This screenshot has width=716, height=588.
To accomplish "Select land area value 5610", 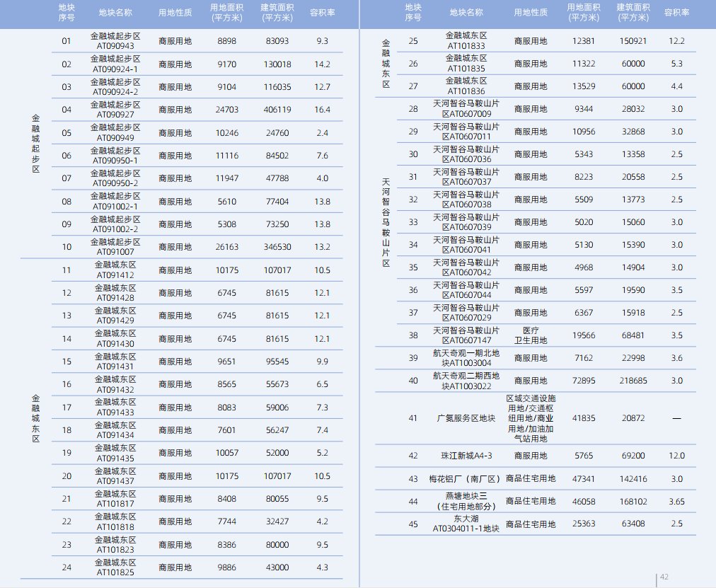I will click(x=227, y=202).
